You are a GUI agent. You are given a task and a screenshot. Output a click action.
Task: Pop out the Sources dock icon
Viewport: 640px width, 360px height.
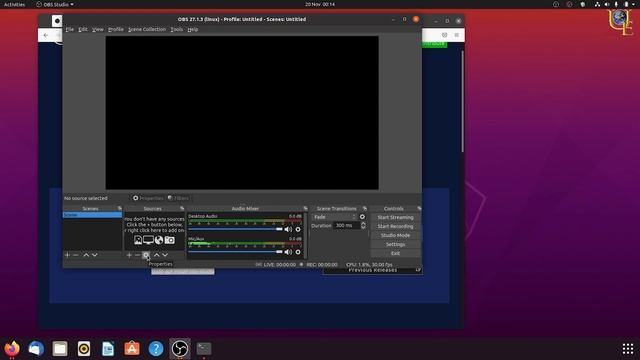pos(182,209)
